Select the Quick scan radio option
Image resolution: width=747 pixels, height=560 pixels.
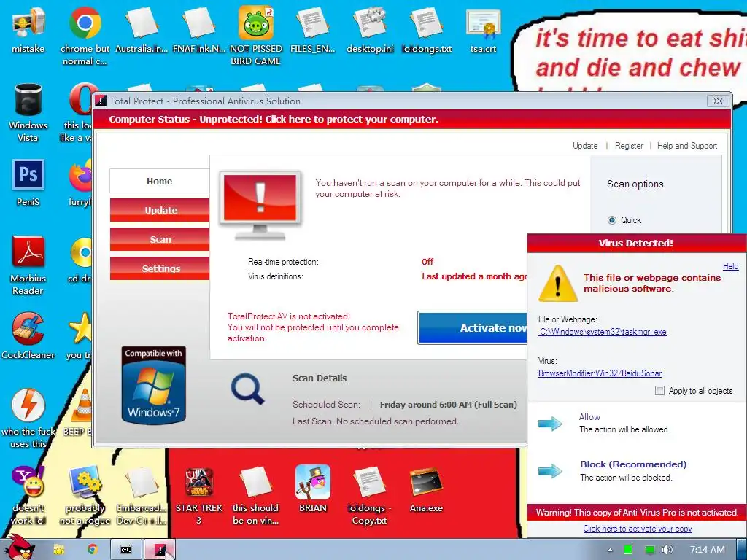[x=612, y=220]
